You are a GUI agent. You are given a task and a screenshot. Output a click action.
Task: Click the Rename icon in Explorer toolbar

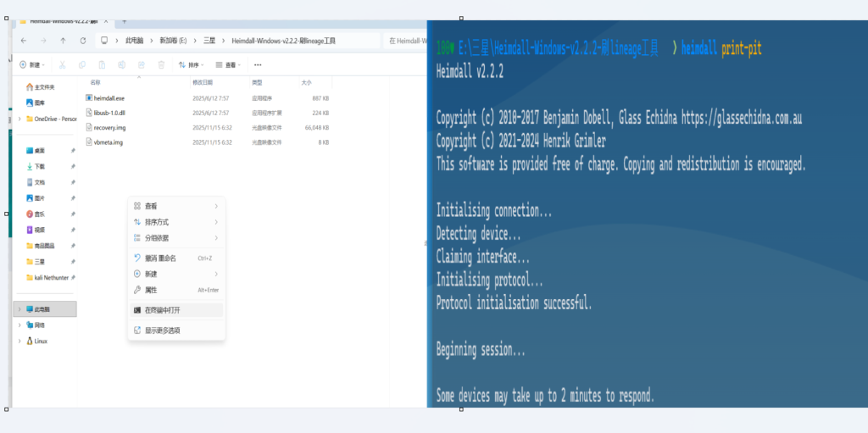(122, 64)
